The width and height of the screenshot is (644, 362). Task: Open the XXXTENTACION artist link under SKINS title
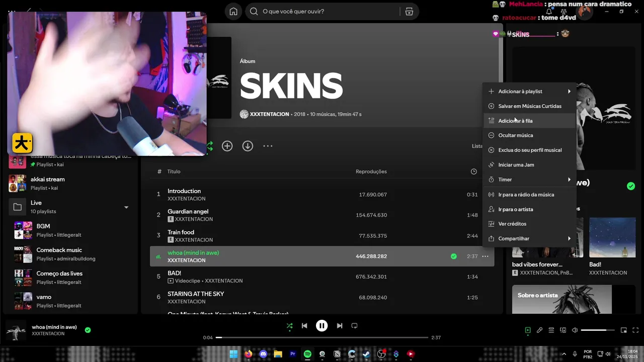(269, 114)
